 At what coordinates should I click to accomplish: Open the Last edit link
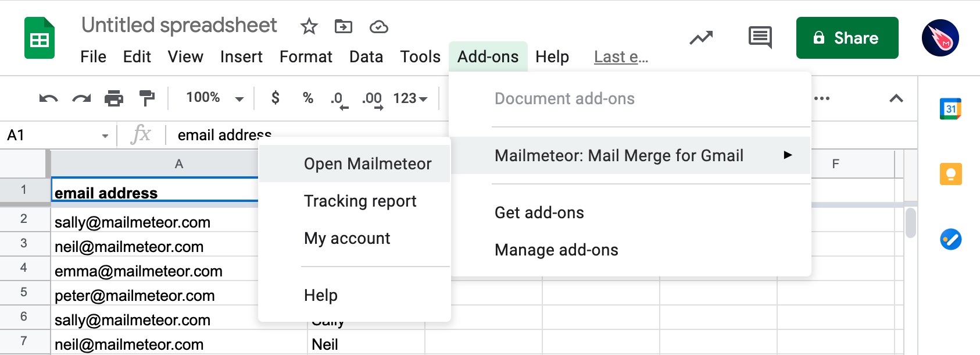(x=621, y=57)
